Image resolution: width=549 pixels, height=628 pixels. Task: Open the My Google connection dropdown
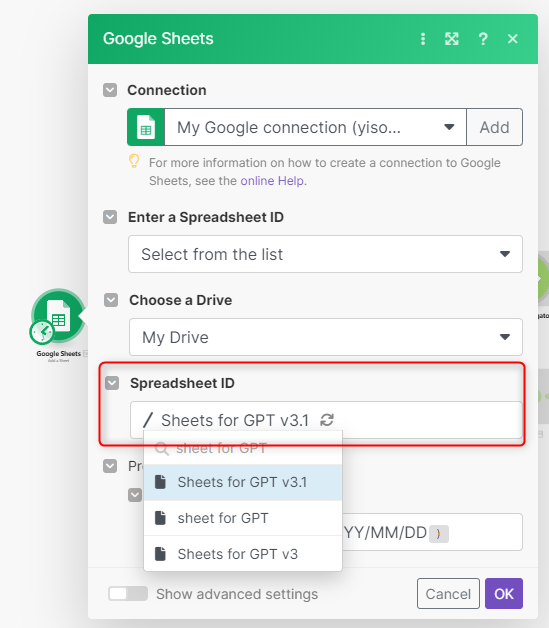[x=316, y=127]
